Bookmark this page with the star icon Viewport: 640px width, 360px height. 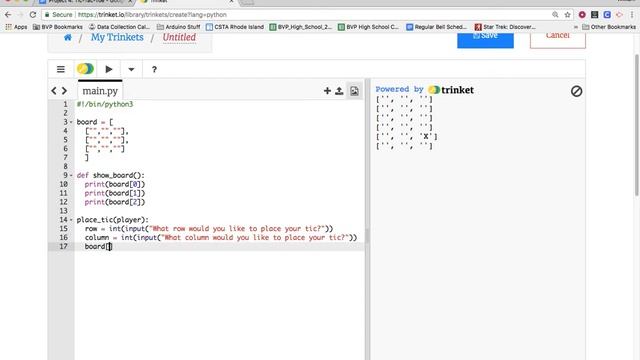(x=567, y=15)
